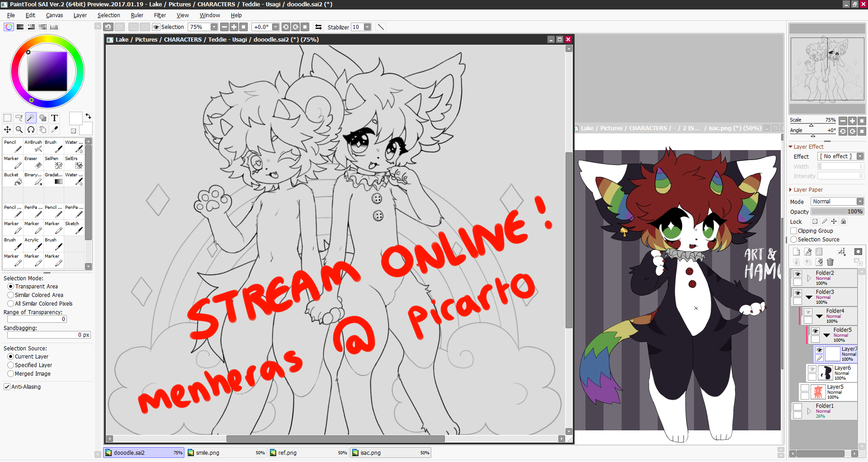Reset navigator scale with square button
This screenshot has width=868, height=462.
tap(862, 121)
